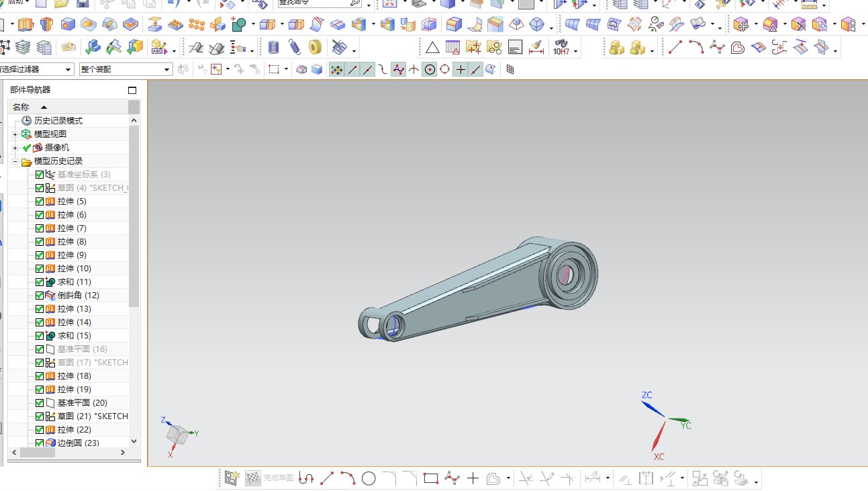Click the 10H7 binoculars icon
868x491 pixels.
(x=561, y=48)
